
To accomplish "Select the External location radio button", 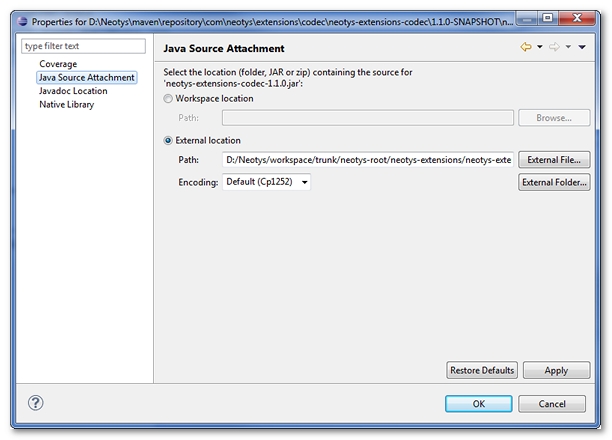I will tap(168, 141).
